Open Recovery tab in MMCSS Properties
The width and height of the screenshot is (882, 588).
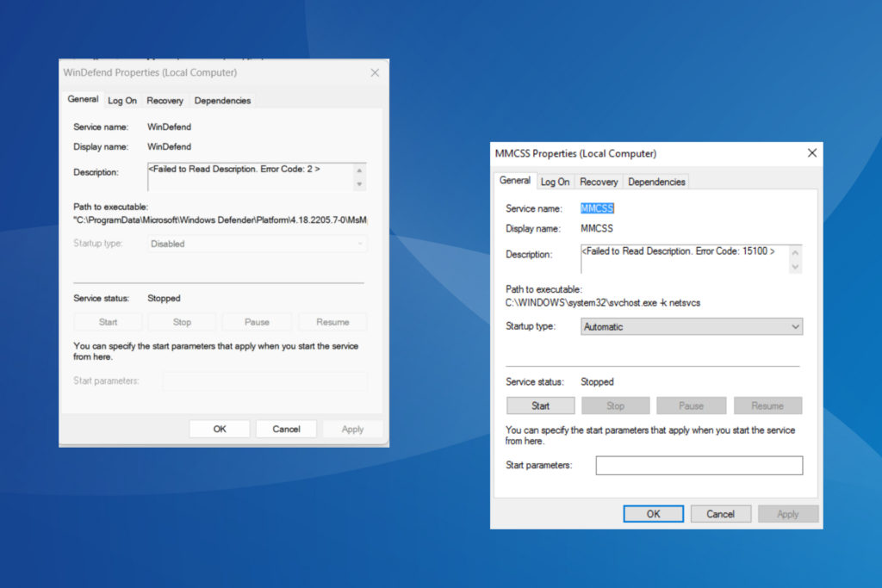(599, 183)
